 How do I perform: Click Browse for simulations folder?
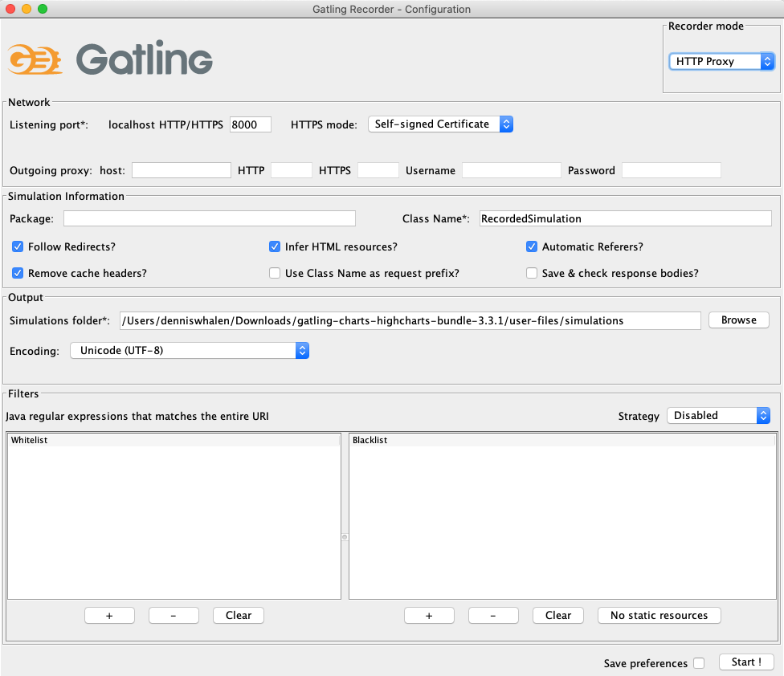click(738, 320)
